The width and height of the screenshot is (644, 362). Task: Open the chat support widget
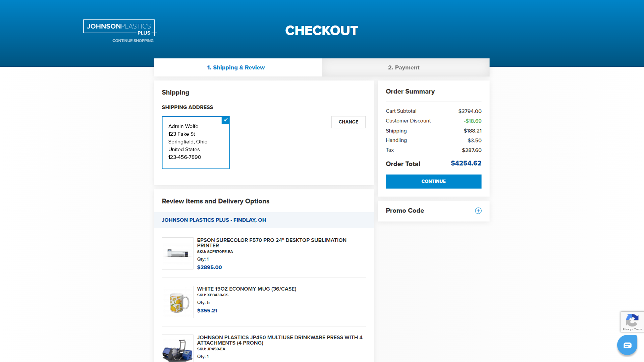click(x=627, y=345)
